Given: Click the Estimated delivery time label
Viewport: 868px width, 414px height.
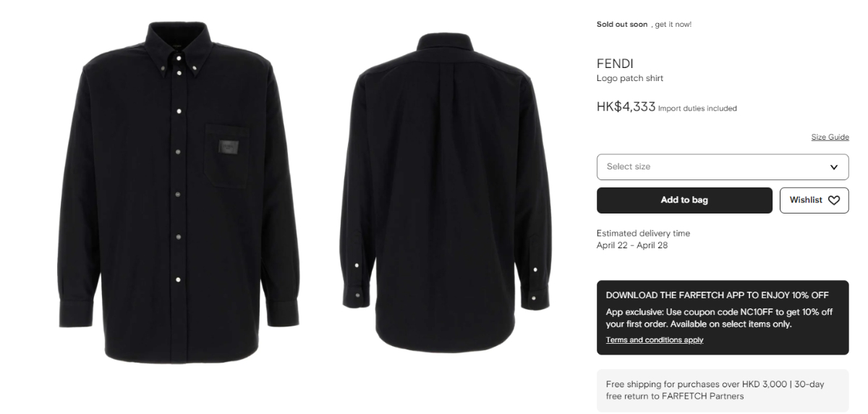Looking at the screenshot, I should (x=643, y=234).
